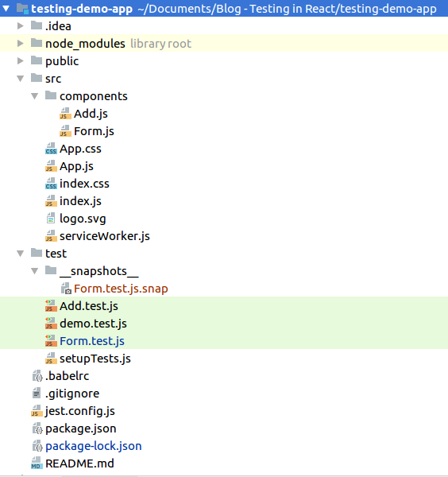448x477 pixels.
Task: Select the .babelrc file name
Action: point(68,376)
